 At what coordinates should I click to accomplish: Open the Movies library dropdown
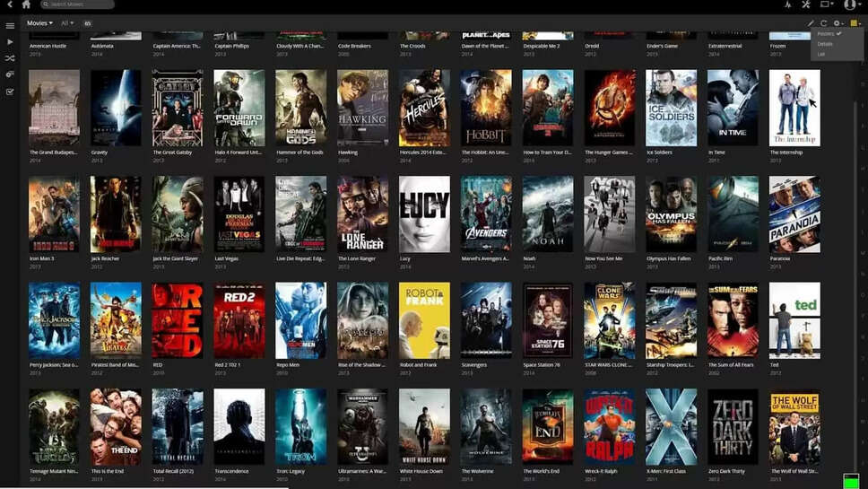click(x=39, y=23)
